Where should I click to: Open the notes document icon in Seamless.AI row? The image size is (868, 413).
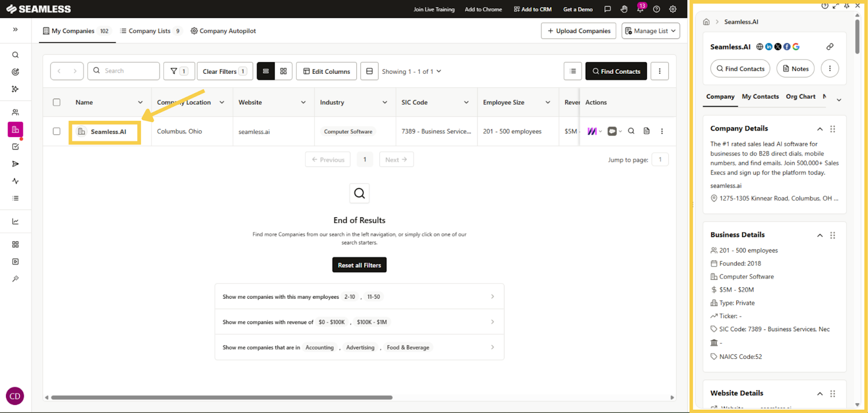tap(647, 131)
